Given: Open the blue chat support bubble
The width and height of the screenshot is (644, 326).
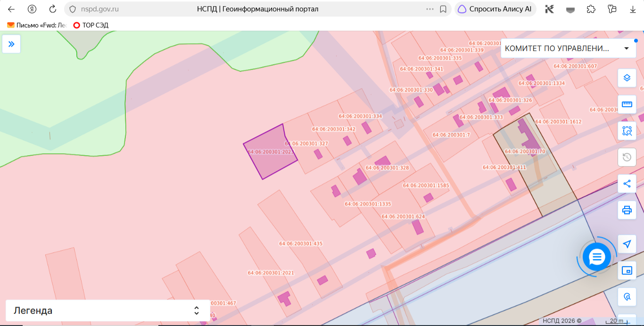Looking at the screenshot, I should coord(596,257).
